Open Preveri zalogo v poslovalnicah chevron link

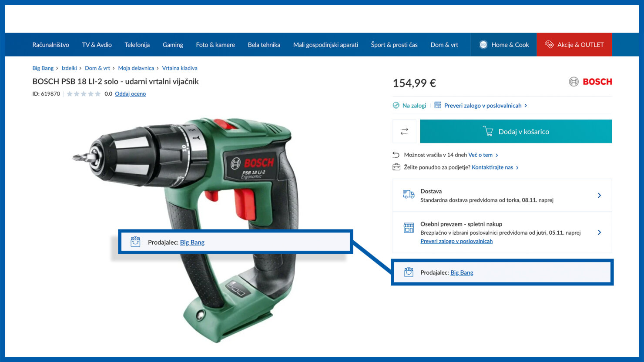(486, 106)
